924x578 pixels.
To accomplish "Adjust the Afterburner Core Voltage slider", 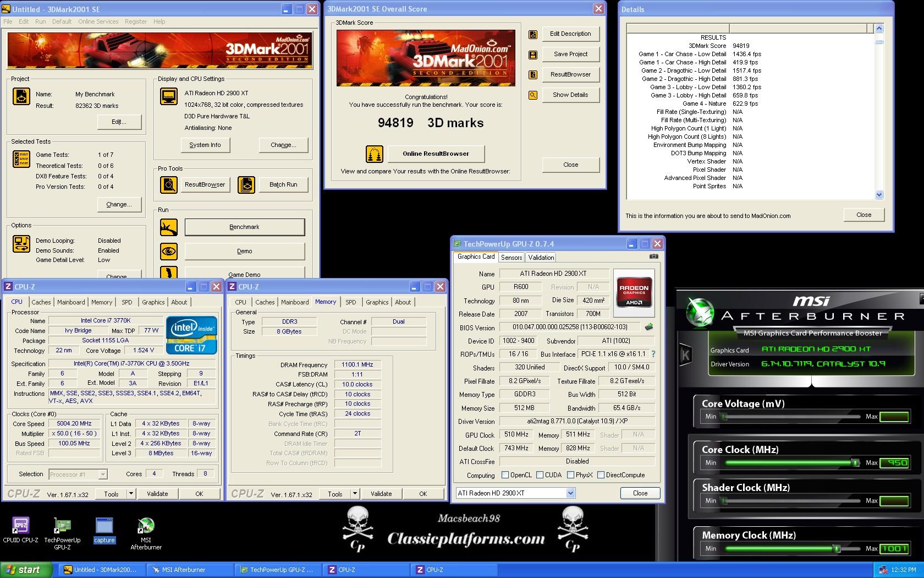I will point(724,417).
